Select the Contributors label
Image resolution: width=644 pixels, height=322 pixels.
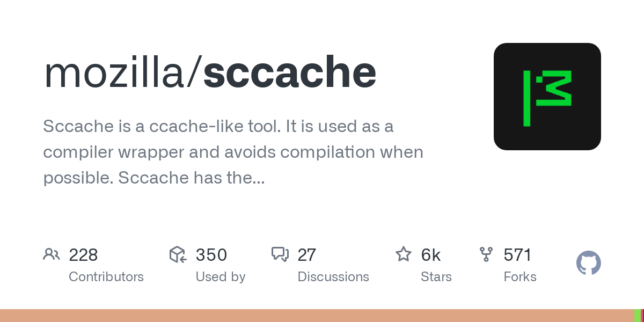106,277
